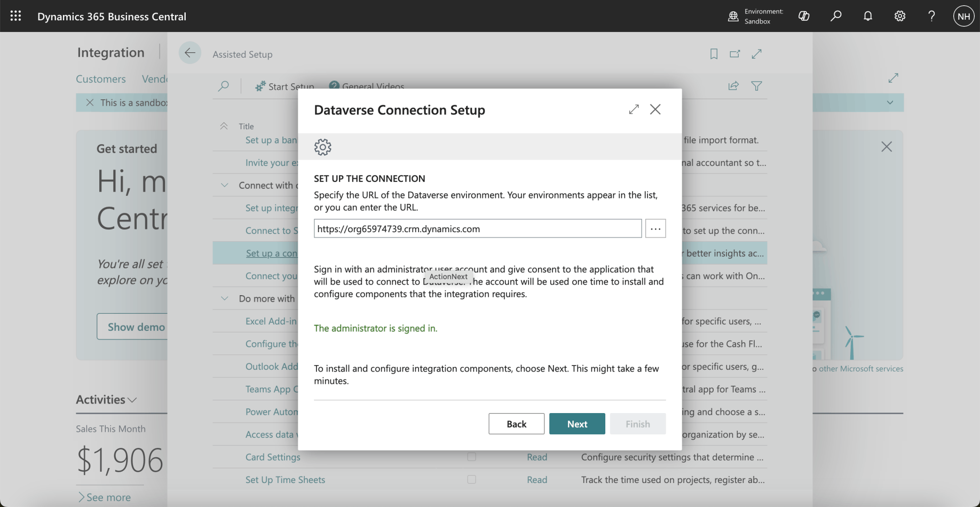Expand the Activities dropdown chevron
Viewport: 980px width, 507px height.
[132, 400]
